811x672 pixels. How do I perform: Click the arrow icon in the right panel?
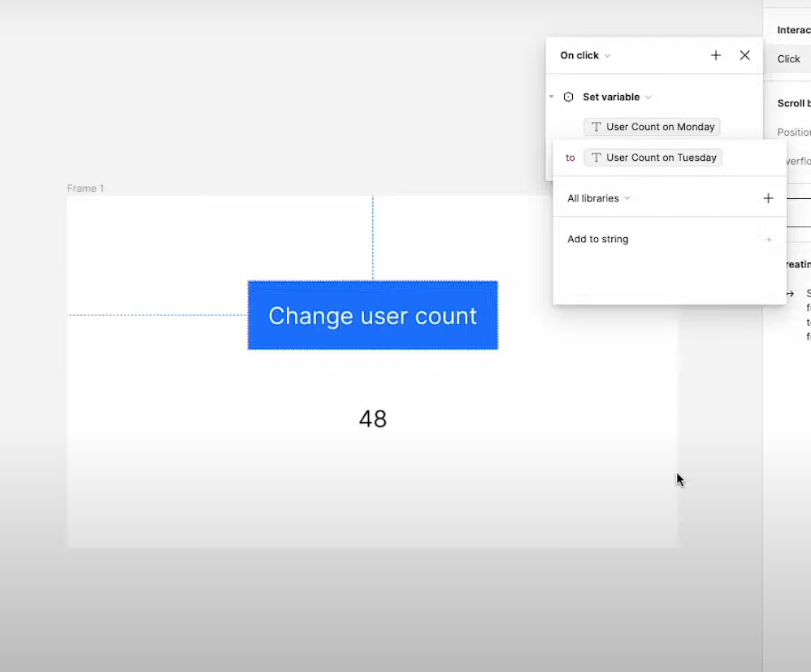790,294
